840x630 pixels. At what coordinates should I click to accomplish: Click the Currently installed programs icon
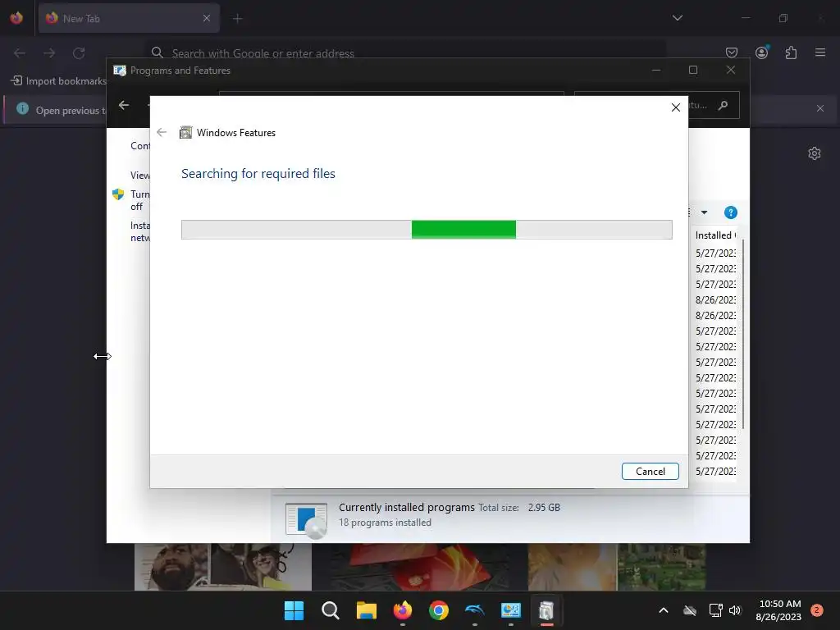point(306,520)
